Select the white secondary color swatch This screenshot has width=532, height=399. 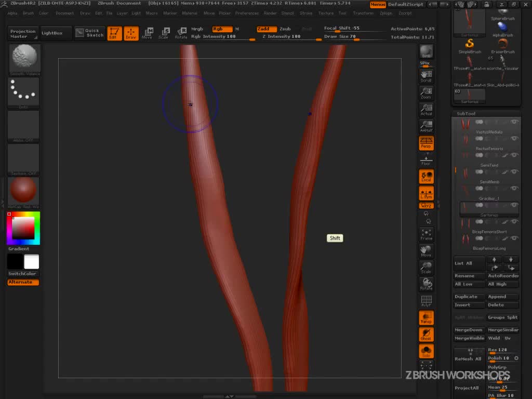pos(32,262)
